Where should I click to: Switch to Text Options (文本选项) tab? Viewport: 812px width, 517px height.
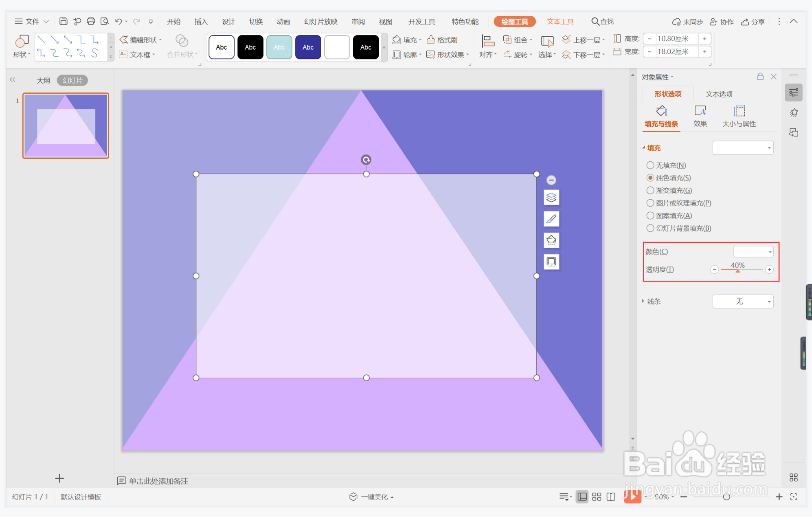pyautogui.click(x=719, y=94)
